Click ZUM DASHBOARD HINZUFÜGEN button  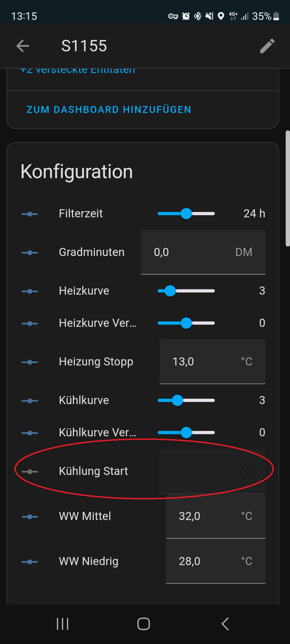coord(109,110)
